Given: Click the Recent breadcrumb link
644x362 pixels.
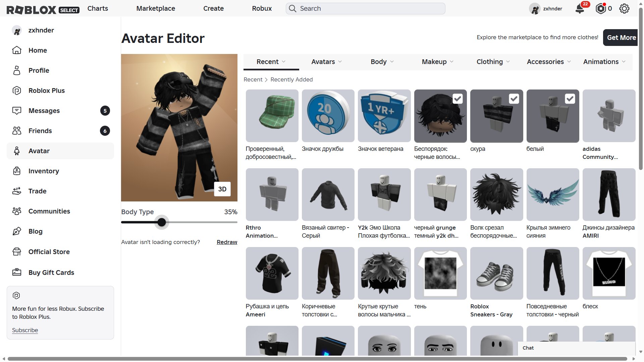Looking at the screenshot, I should [x=253, y=79].
